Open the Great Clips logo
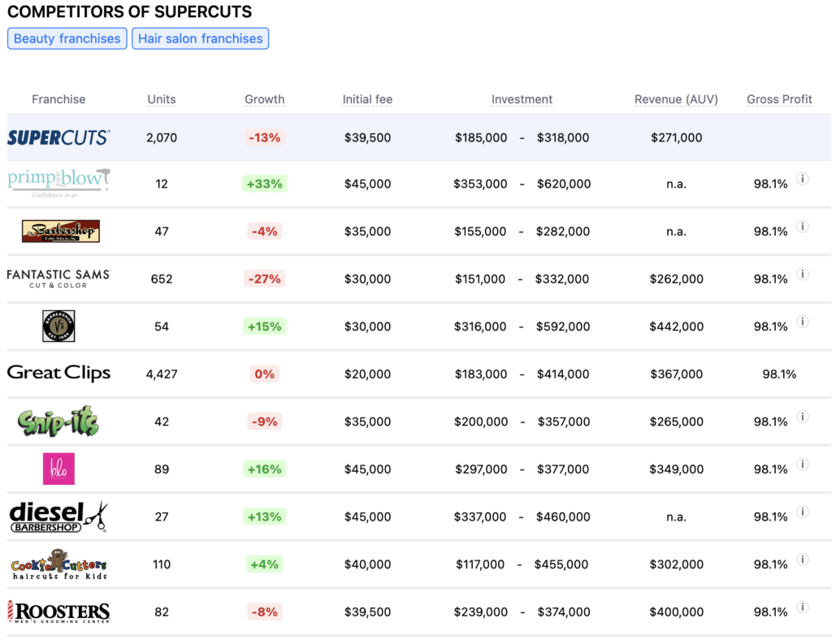Screen dimensions: 832x644 (58, 373)
